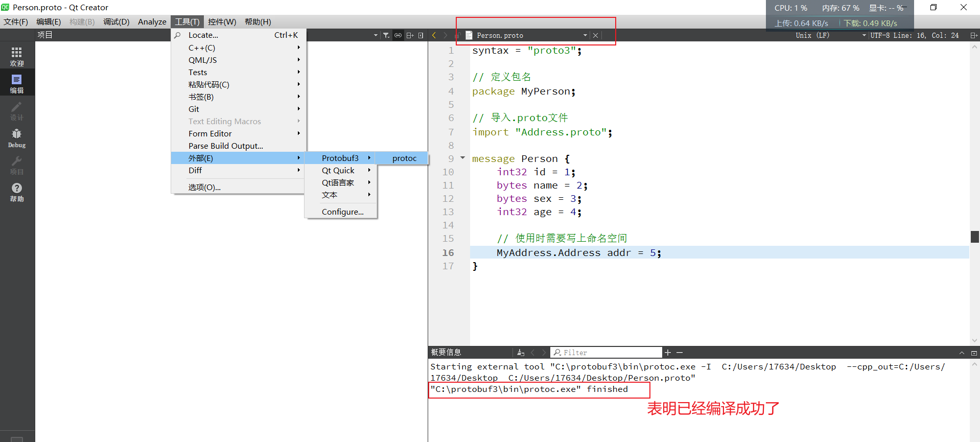Click line number 9 in gutter
This screenshot has height=442, width=980.
(451, 158)
